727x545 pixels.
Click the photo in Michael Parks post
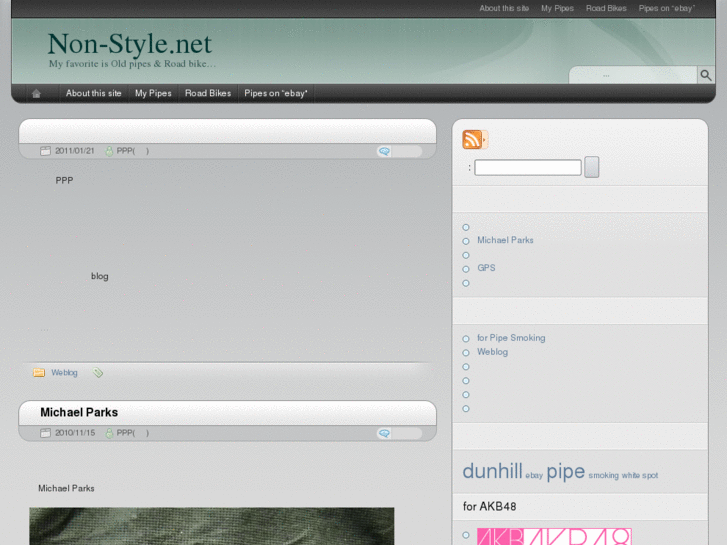pyautogui.click(x=212, y=526)
